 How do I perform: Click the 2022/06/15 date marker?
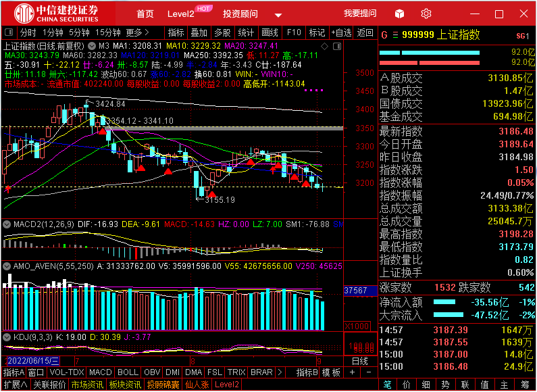point(32,361)
